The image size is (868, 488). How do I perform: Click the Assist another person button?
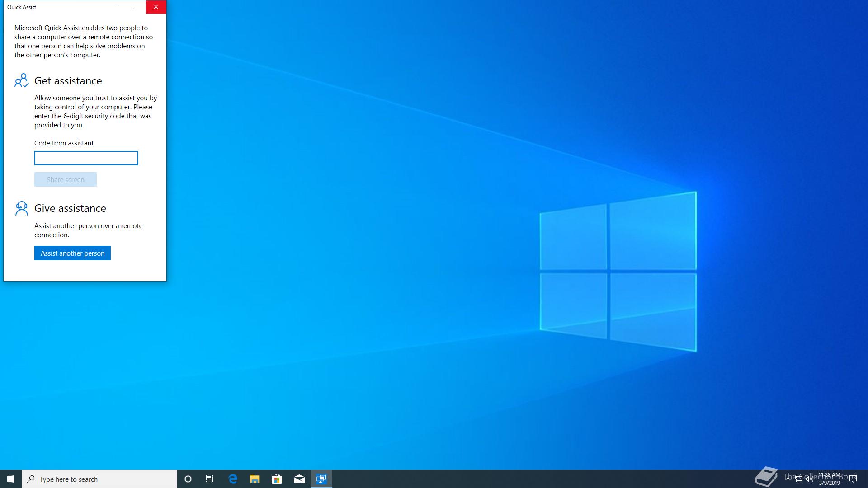[72, 253]
